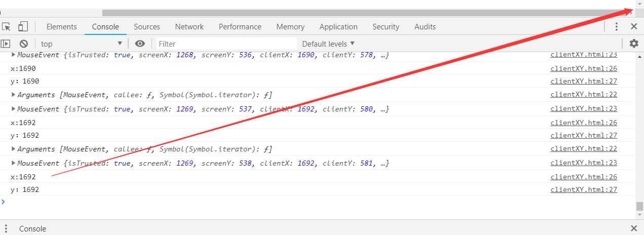Expand the MouseEvent with screenY 537
Screen dimensions: 644x235
pos(14,108)
